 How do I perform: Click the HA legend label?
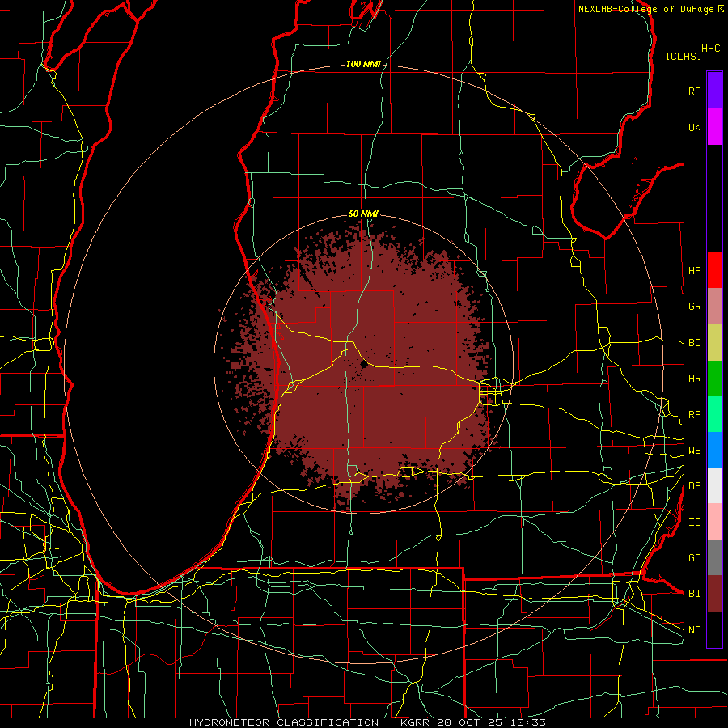[x=695, y=270]
